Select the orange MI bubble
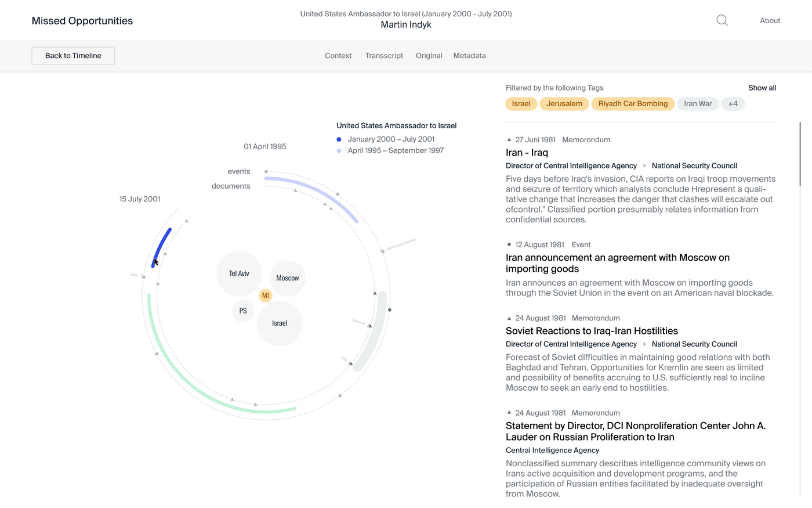 pos(266,296)
